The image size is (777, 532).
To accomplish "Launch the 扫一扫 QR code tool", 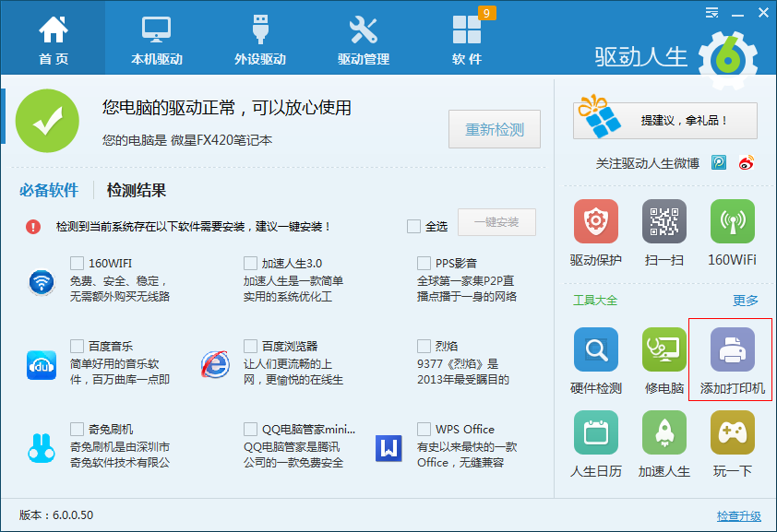I will (664, 221).
